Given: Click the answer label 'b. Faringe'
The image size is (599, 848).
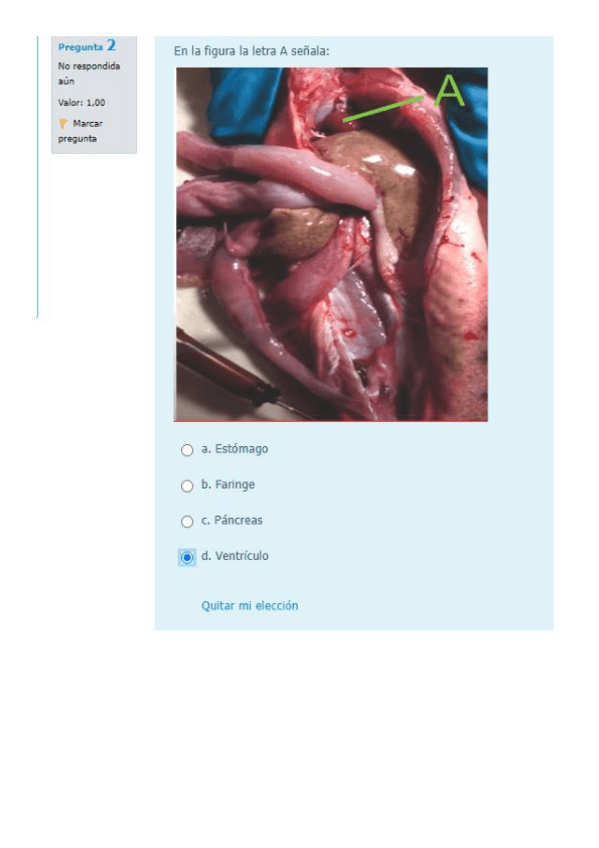Looking at the screenshot, I should 228,485.
